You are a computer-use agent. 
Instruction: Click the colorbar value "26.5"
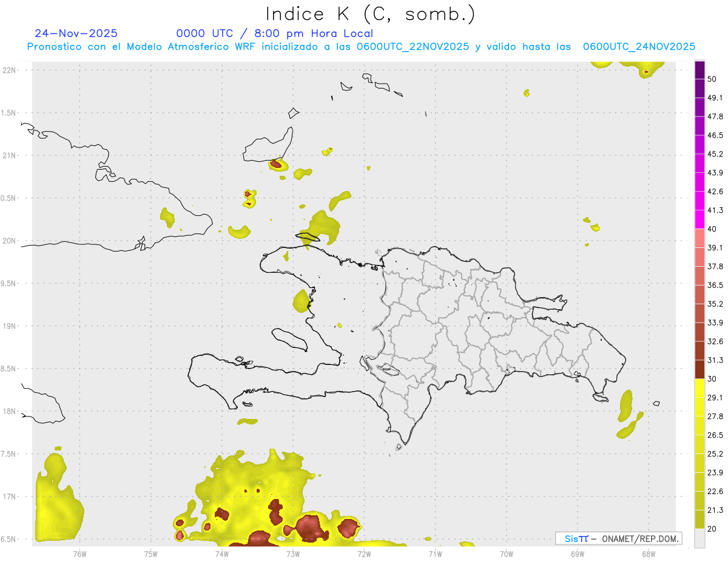click(715, 435)
